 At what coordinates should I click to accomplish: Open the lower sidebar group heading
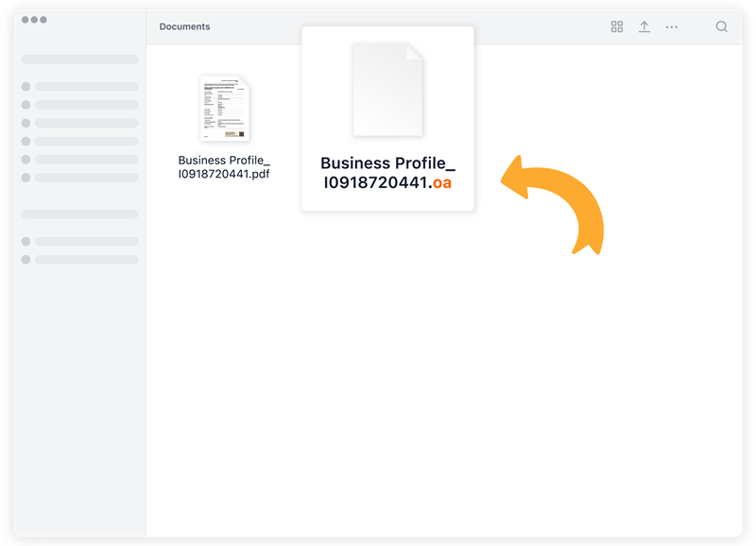point(80,212)
